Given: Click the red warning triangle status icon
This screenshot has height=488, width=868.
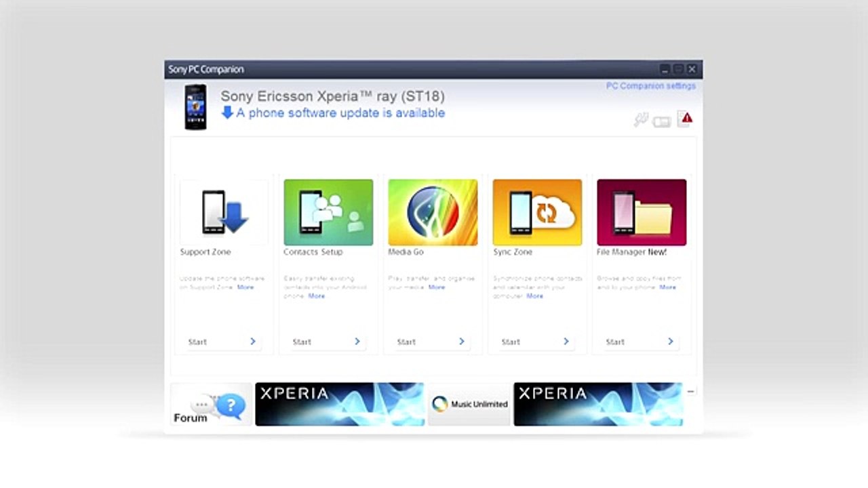Looking at the screenshot, I should [x=686, y=119].
